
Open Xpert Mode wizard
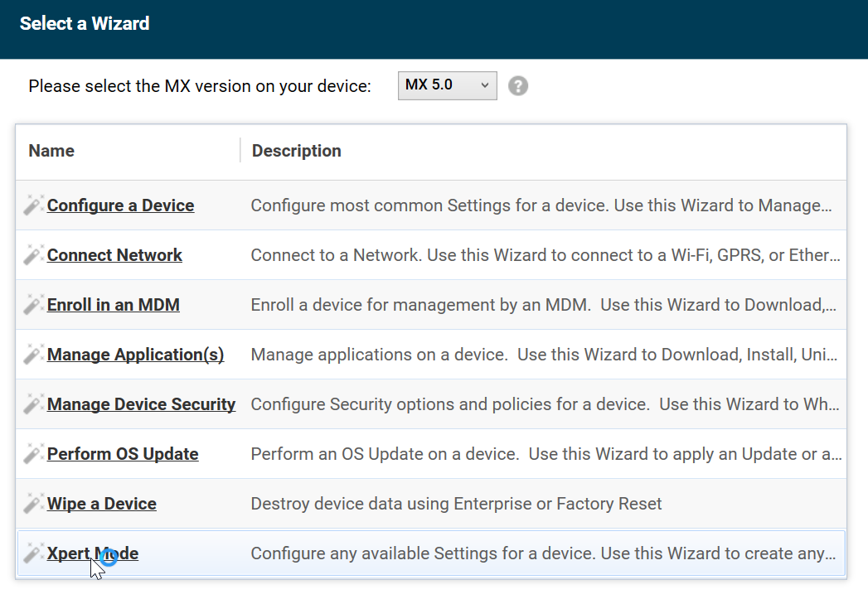tap(93, 553)
